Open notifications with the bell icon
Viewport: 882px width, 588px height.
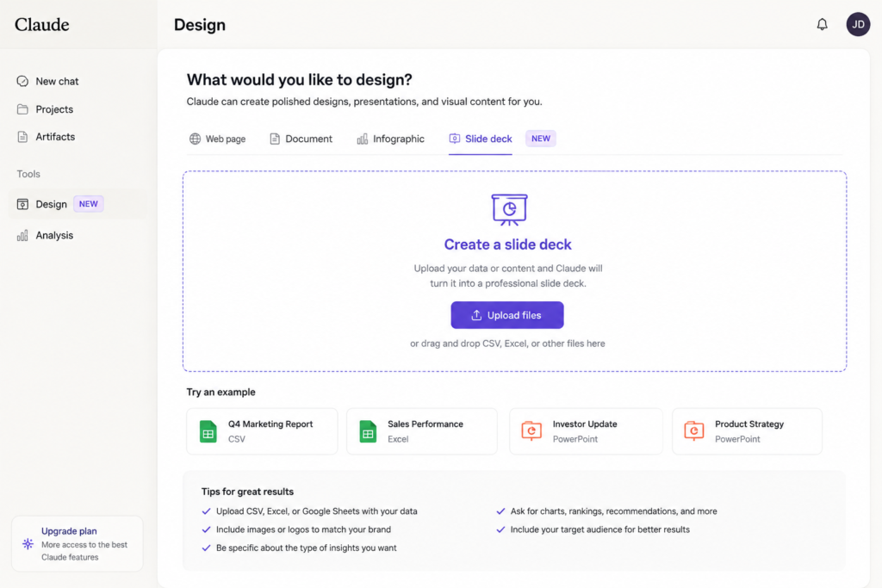click(822, 24)
